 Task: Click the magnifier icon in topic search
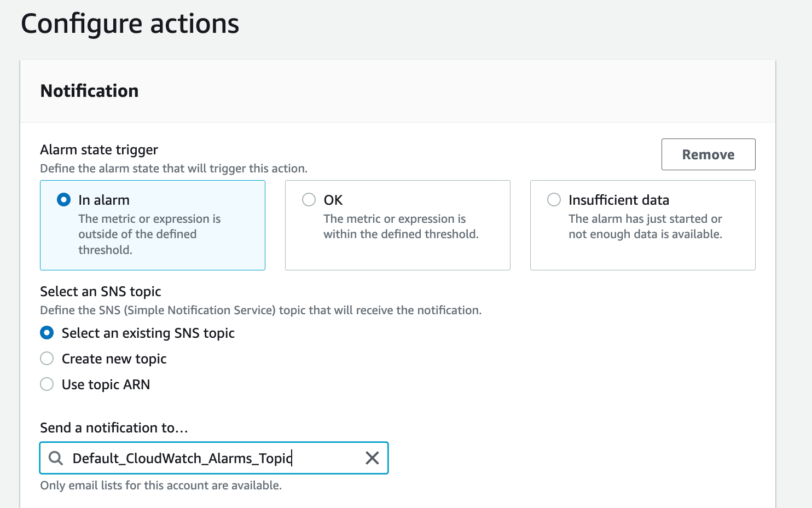point(56,458)
